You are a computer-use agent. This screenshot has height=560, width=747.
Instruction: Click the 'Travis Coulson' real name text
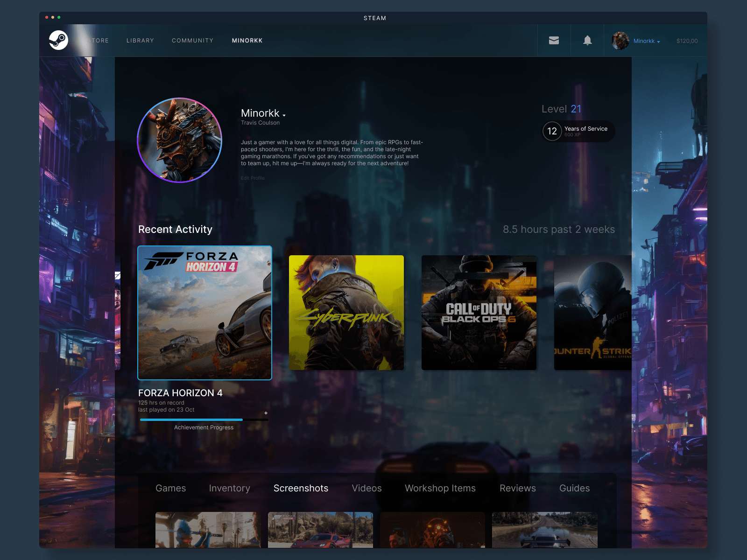(x=260, y=123)
